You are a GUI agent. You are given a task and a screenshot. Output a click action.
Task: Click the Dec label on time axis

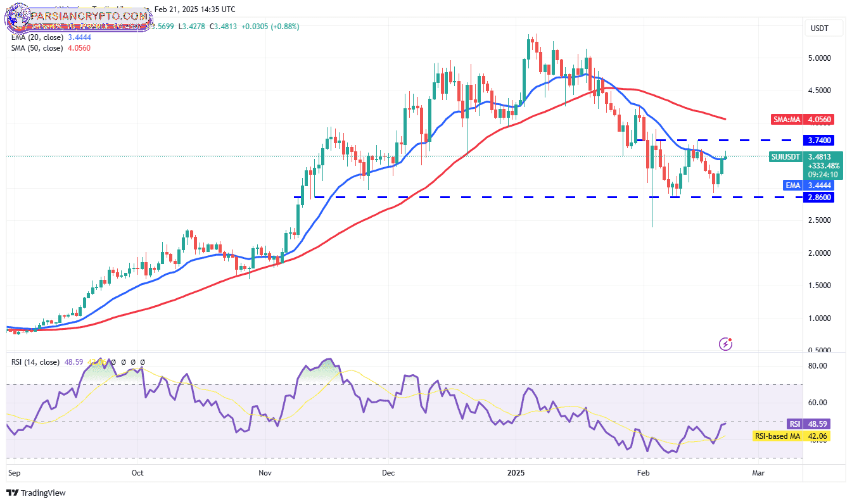tap(388, 472)
